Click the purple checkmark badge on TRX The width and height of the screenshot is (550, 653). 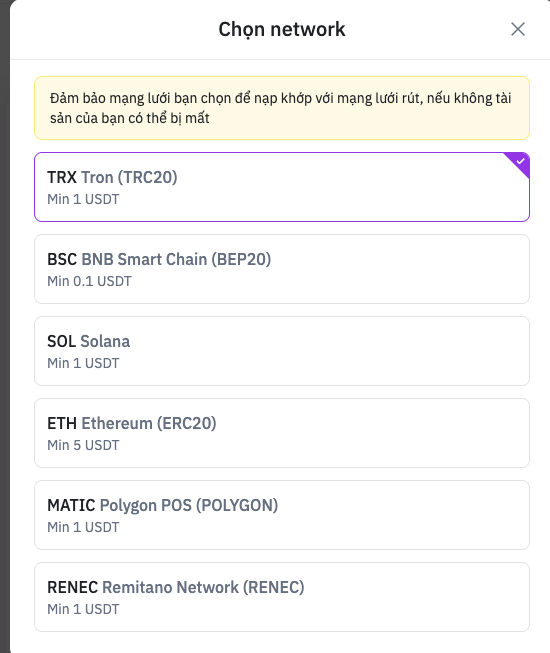(x=519, y=162)
